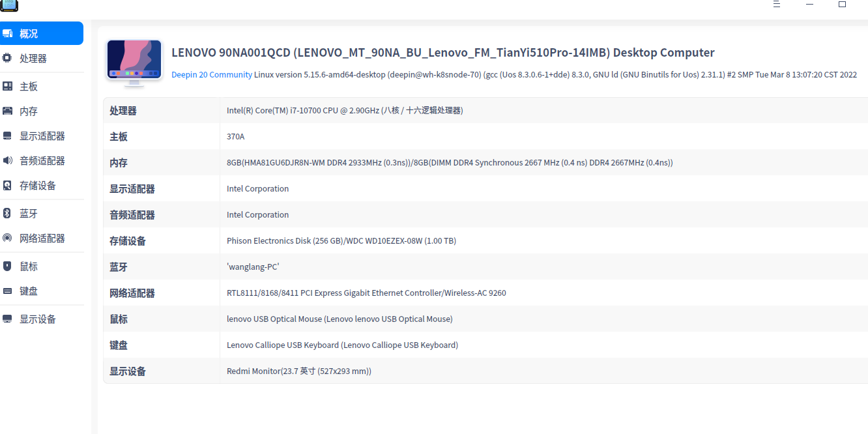Click the 显示设备 monitor icon in sidebar
Viewport: 868px width, 434px height.
tap(8, 319)
